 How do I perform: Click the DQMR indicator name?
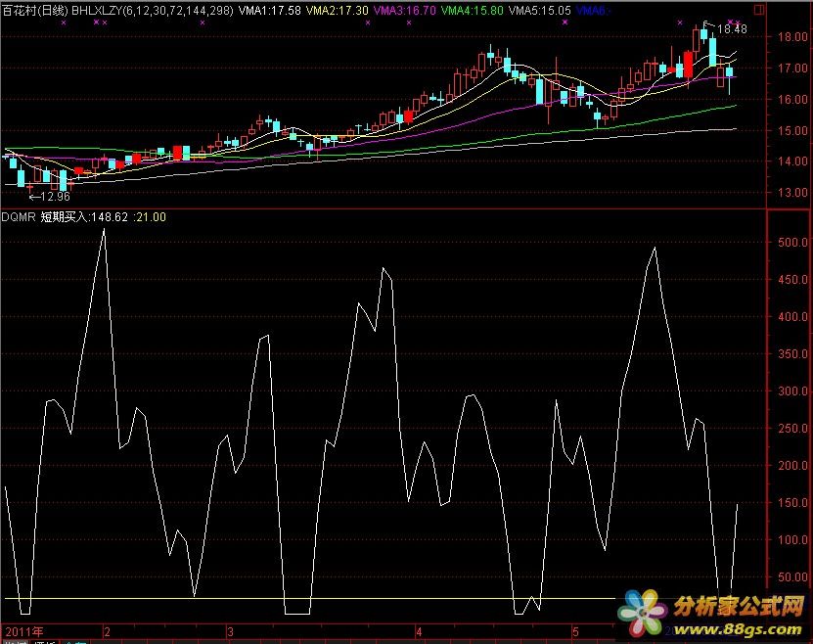pos(19,216)
